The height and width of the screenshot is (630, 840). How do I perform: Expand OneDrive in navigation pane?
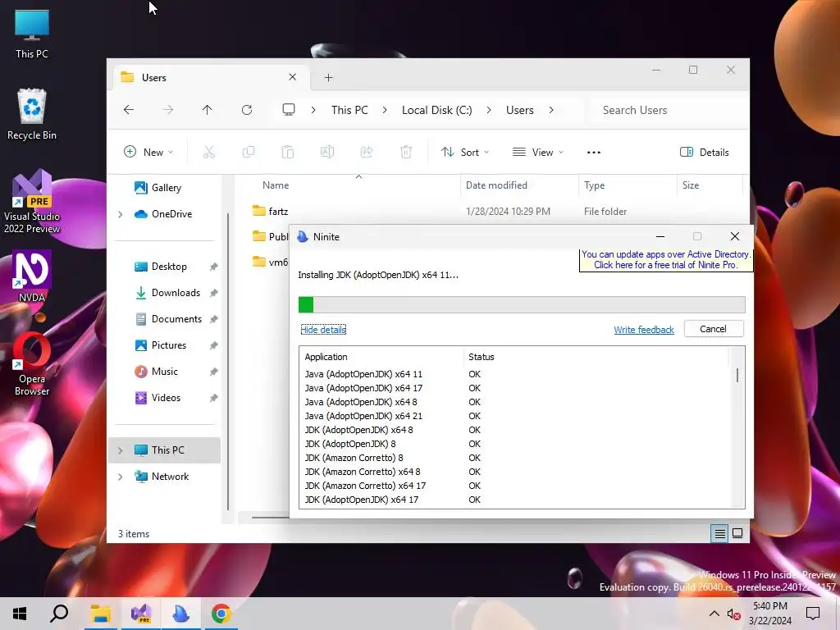point(120,214)
